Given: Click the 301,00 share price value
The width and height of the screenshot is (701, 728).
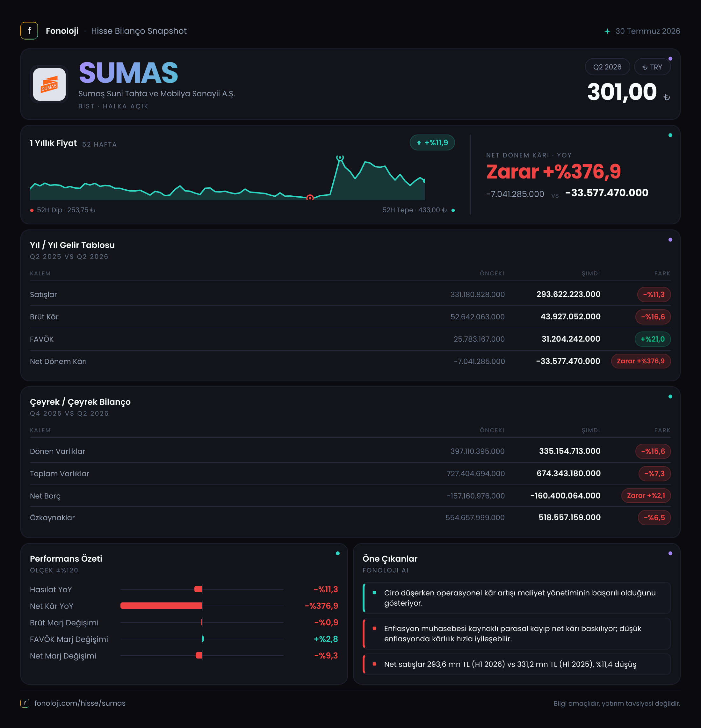Looking at the screenshot, I should pyautogui.click(x=622, y=92).
